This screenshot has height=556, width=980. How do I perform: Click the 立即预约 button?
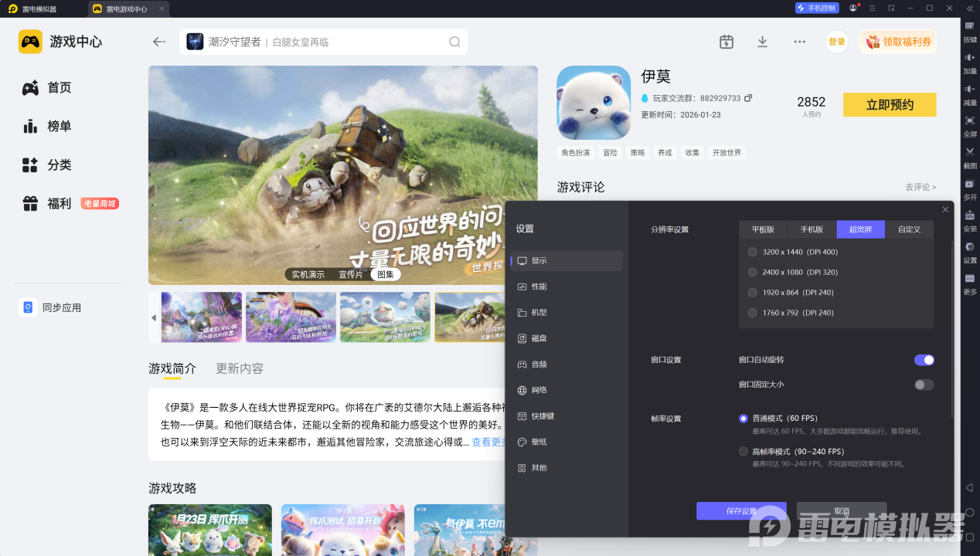(x=889, y=105)
